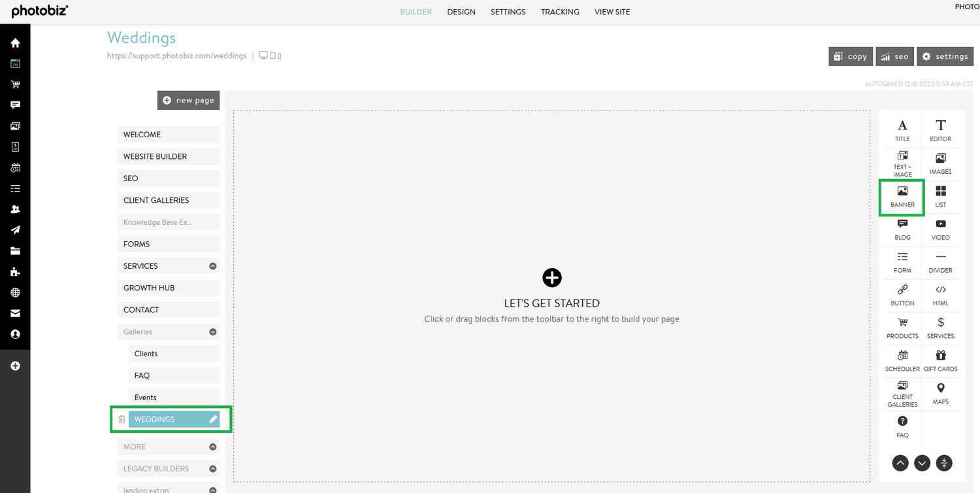Expand the Galleries page group

pyautogui.click(x=212, y=331)
